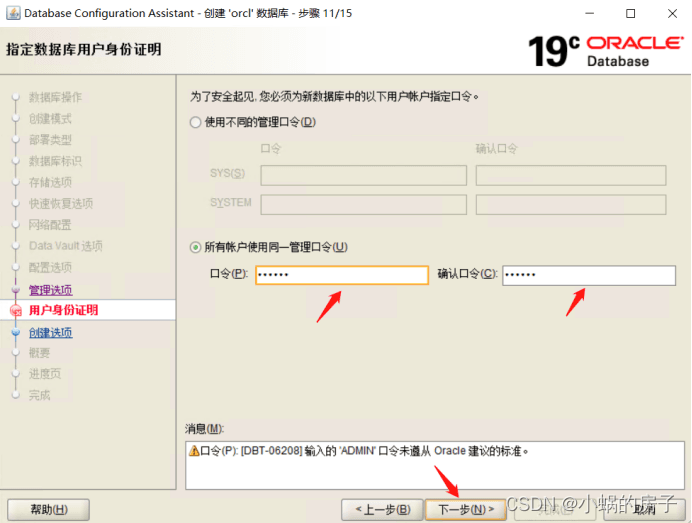Click the 消息(M) label
692x523 pixels.
pyautogui.click(x=204, y=429)
